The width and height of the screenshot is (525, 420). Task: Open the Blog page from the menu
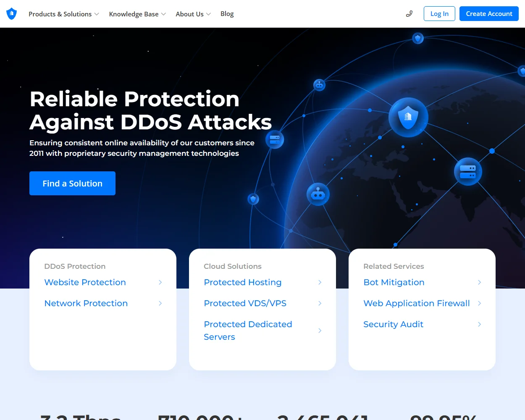pos(227,14)
